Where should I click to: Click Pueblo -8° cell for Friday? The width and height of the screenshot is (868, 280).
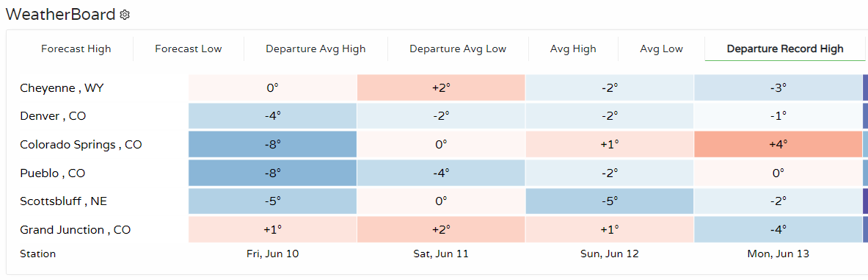[271, 173]
